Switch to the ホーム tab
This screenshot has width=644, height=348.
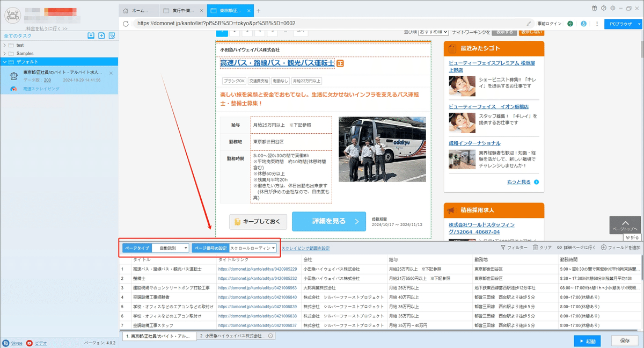[140, 11]
